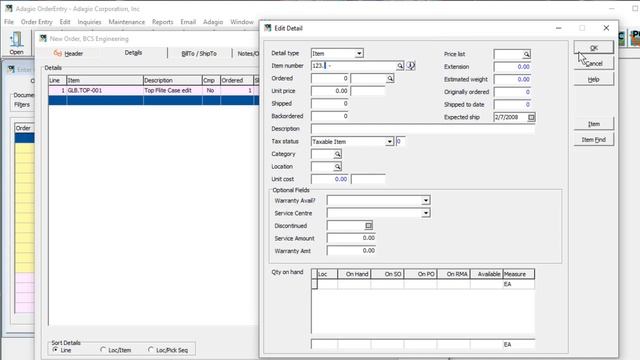The image size is (640, 360).
Task: Expand the Detail type dropdown
Action: (x=359, y=53)
